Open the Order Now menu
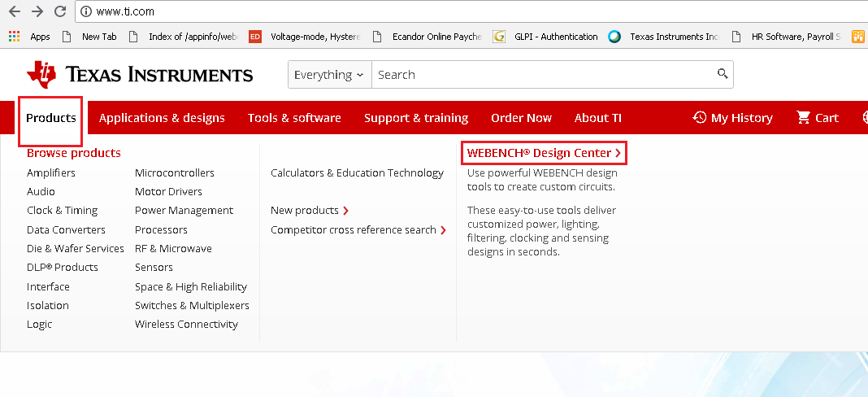The height and width of the screenshot is (397, 868). point(521,117)
